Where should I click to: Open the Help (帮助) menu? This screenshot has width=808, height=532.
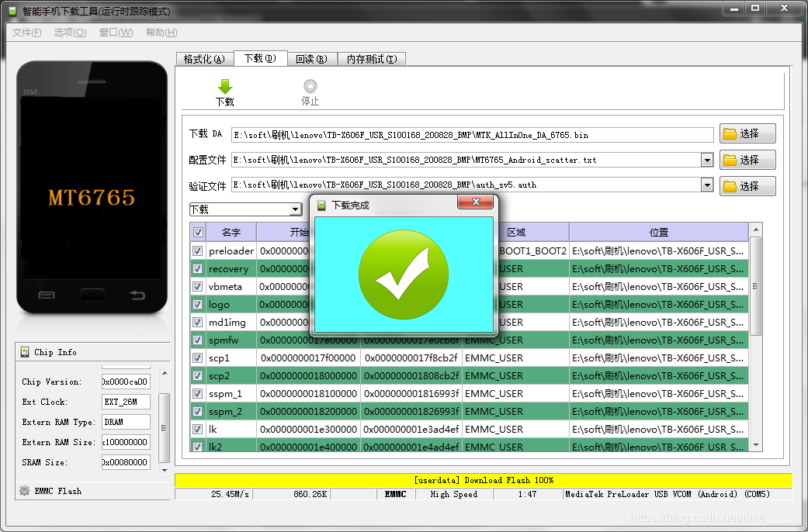[161, 33]
